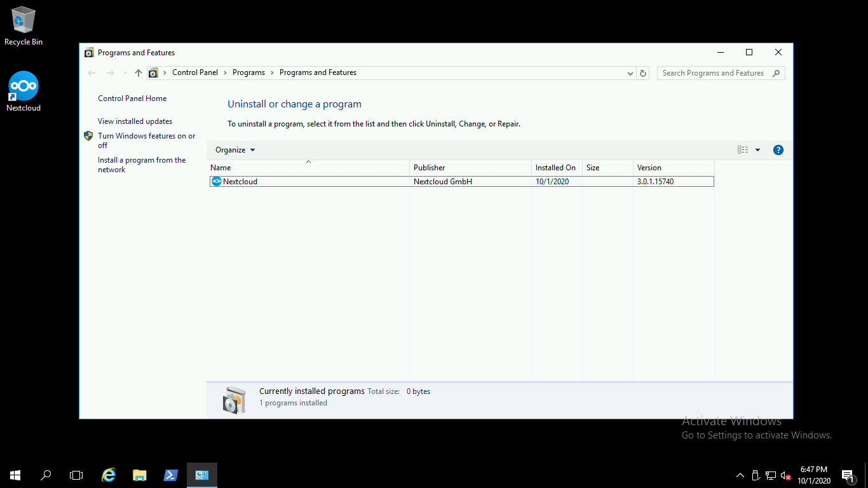Click the Nextcloud GmbH publisher cell
Viewport: 868px width, 488px height.
pyautogui.click(x=443, y=182)
